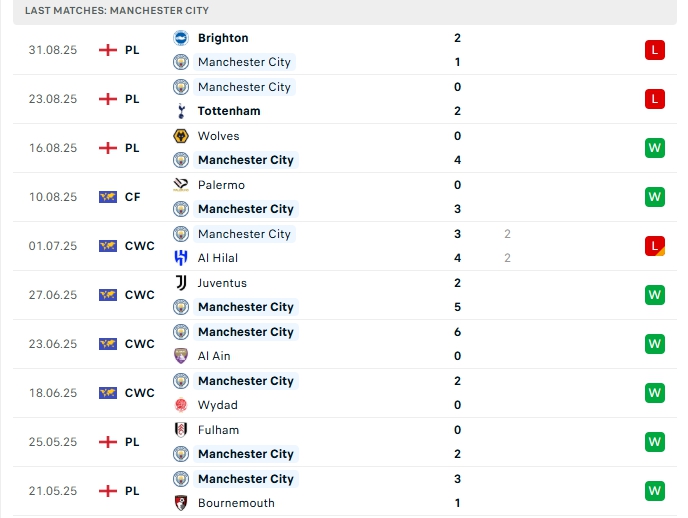Click the Tottenham club crest icon
The width and height of the screenshot is (688, 518).
pyautogui.click(x=181, y=111)
